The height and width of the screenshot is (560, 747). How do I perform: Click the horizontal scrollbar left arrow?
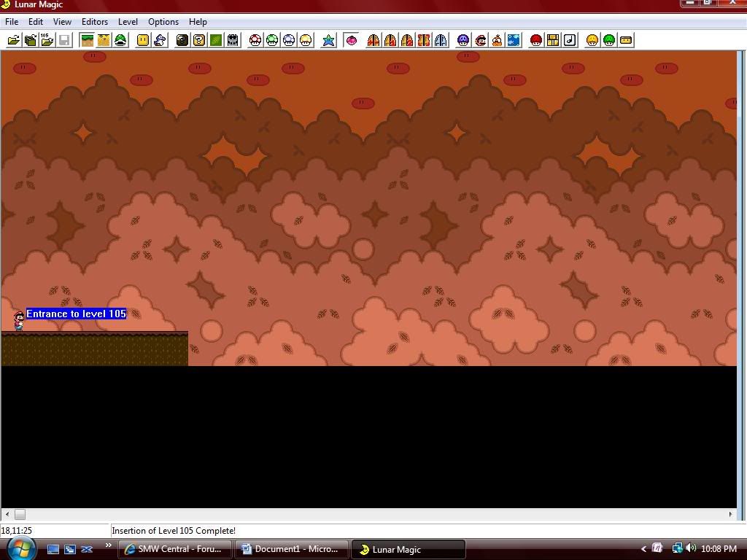point(7,514)
